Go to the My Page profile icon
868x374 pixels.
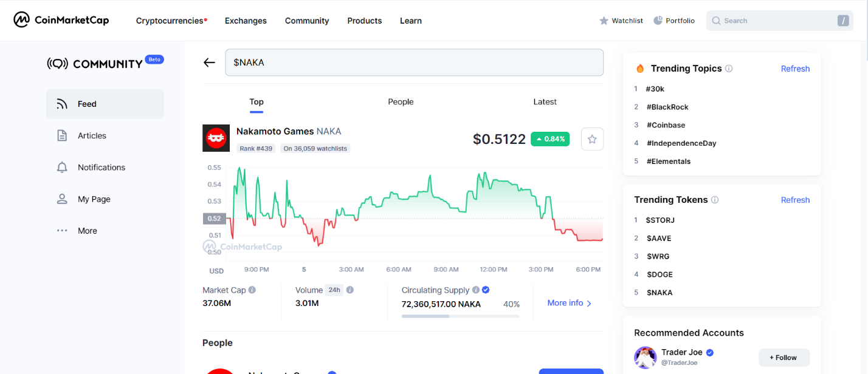pyautogui.click(x=62, y=199)
